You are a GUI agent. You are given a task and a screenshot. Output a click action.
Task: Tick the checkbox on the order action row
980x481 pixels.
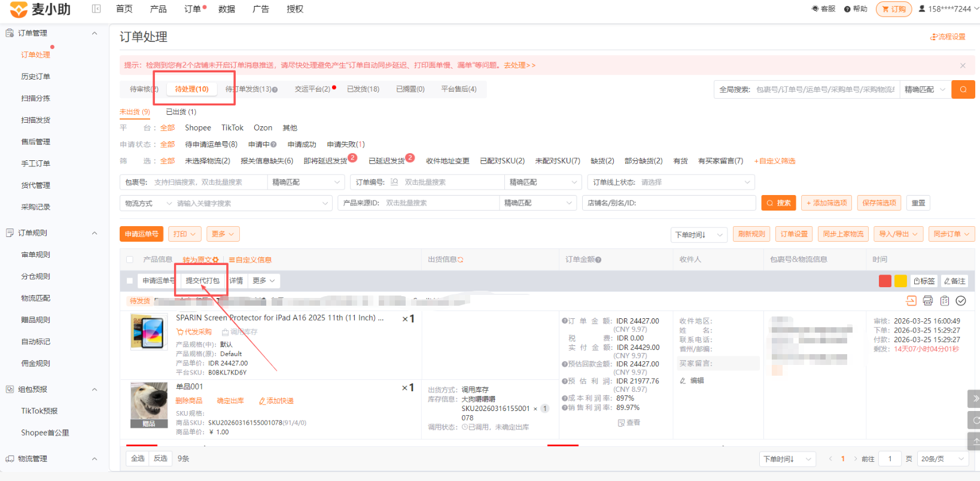pyautogui.click(x=130, y=281)
